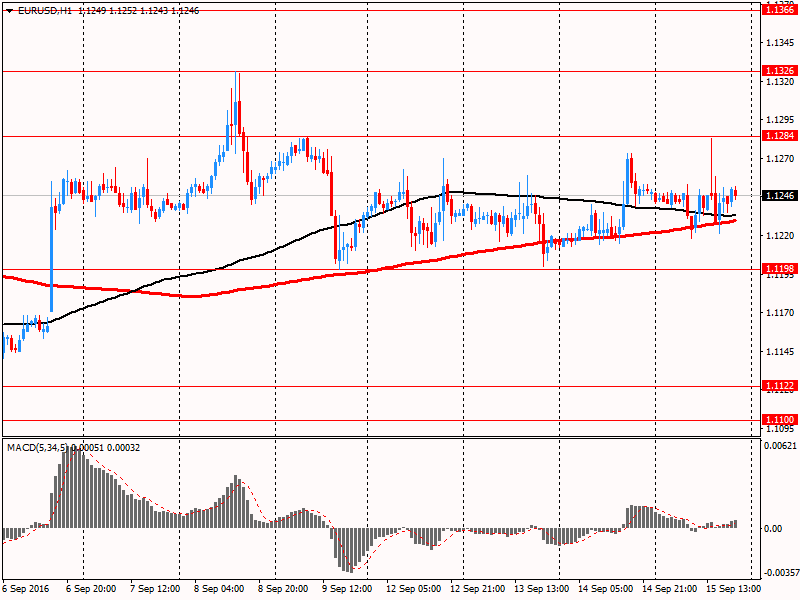Click the 9 Sep 12:00 time label
The width and height of the screenshot is (800, 600).
[x=347, y=589]
